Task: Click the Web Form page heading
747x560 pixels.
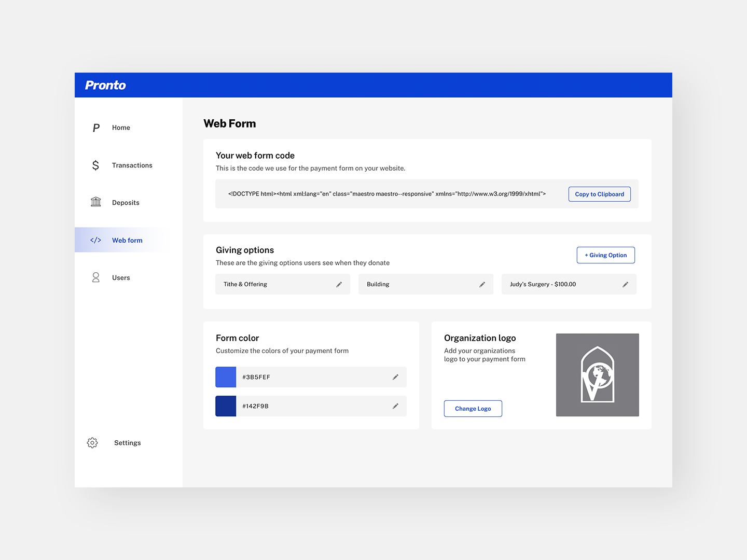Action: 230,123
